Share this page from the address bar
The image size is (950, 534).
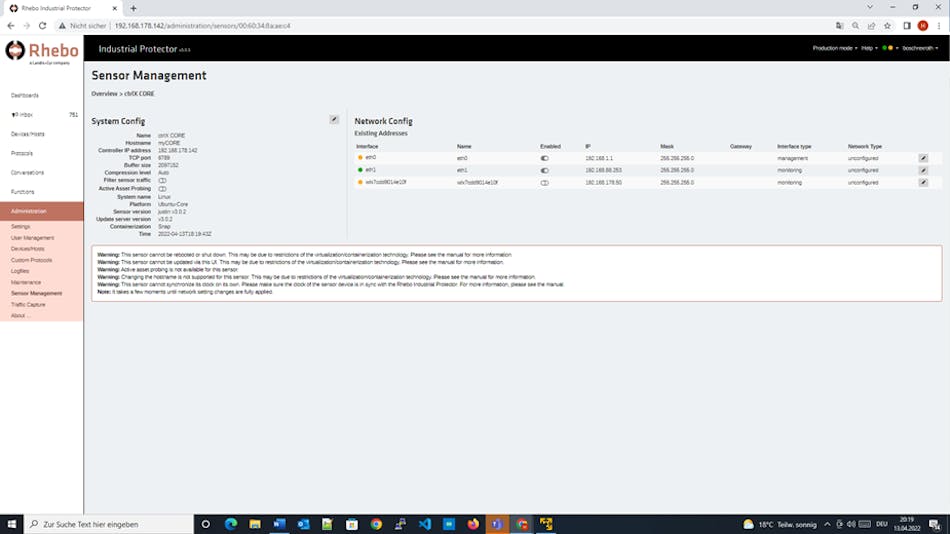(x=871, y=26)
